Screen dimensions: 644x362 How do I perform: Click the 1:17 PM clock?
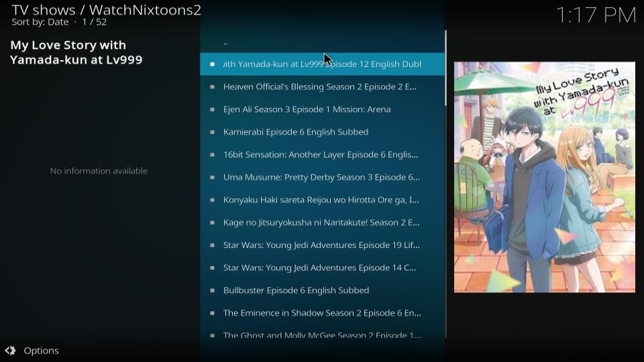596,15
